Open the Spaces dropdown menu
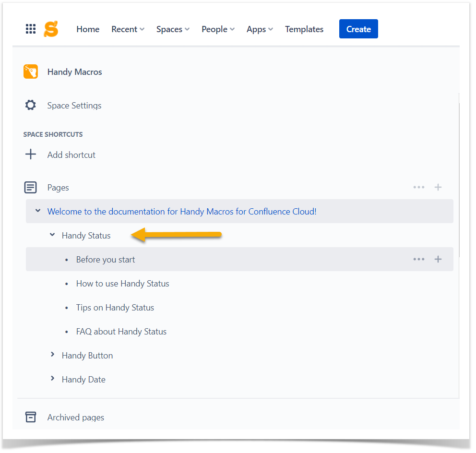Image resolution: width=476 pixels, height=453 pixels. point(173,29)
